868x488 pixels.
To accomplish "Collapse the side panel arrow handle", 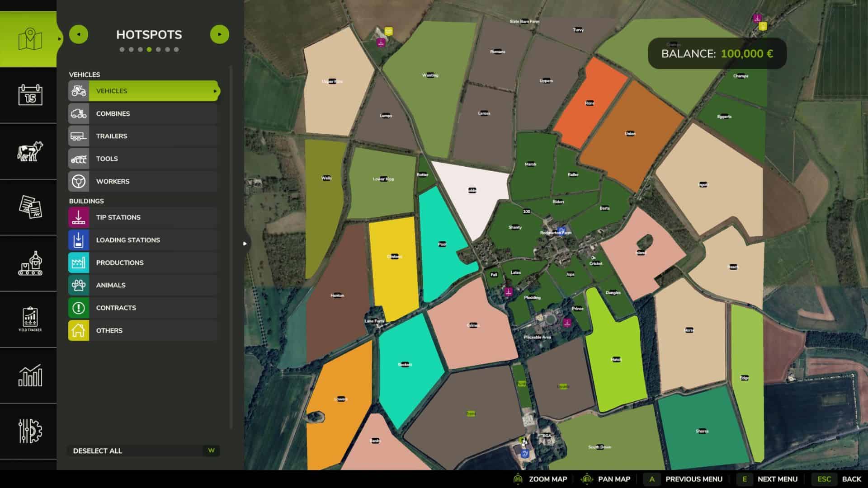I will [x=245, y=244].
